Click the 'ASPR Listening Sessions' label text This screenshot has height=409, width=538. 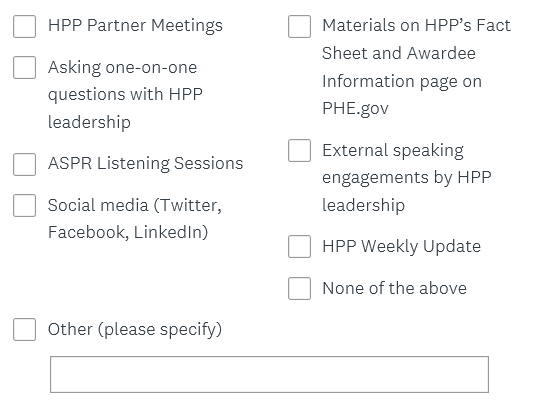(145, 164)
